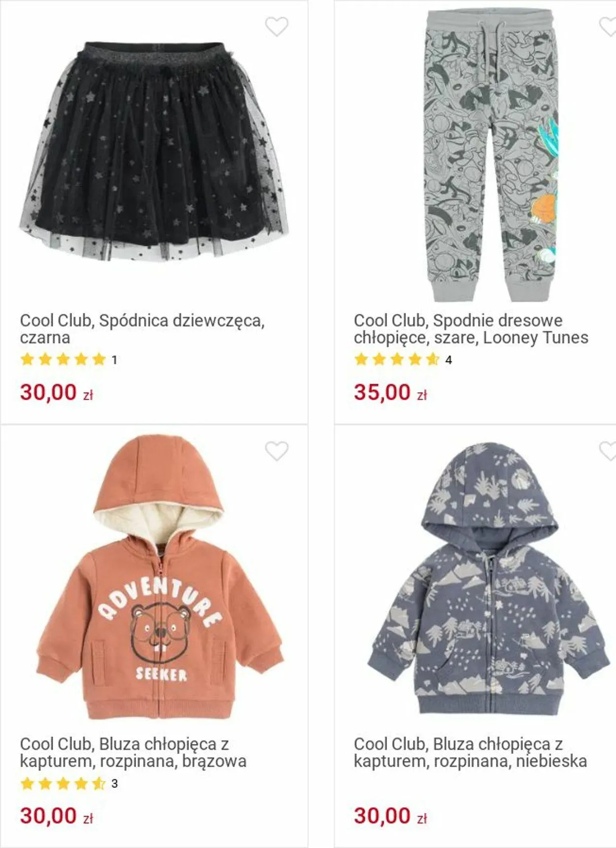The height and width of the screenshot is (848, 616).
Task: Toggle wishlist heart on blue hooded sweatshirt
Action: coord(608,451)
